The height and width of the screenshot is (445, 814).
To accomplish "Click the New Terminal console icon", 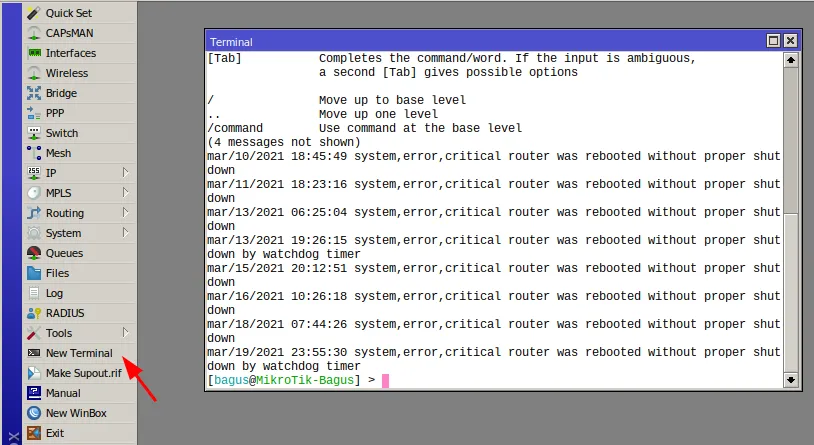I will click(x=34, y=353).
